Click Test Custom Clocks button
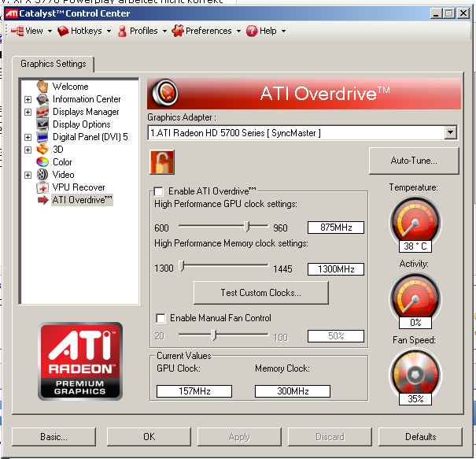The image size is (476, 459). point(260,293)
